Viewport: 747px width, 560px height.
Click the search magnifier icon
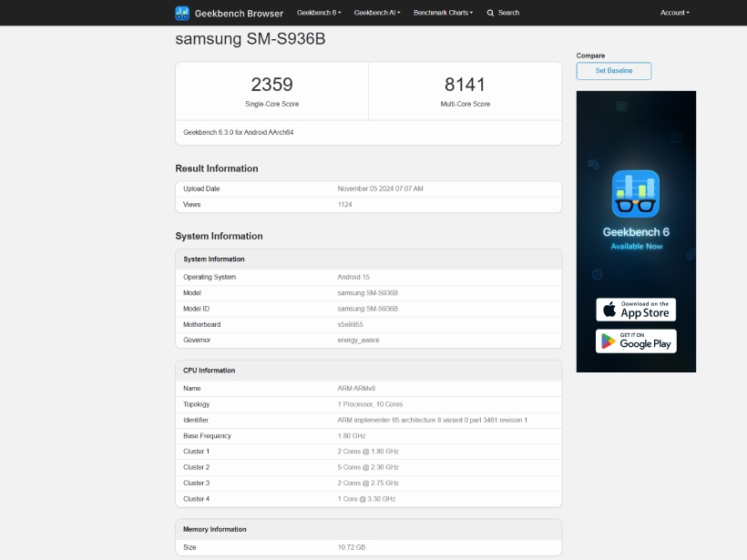[x=490, y=13]
